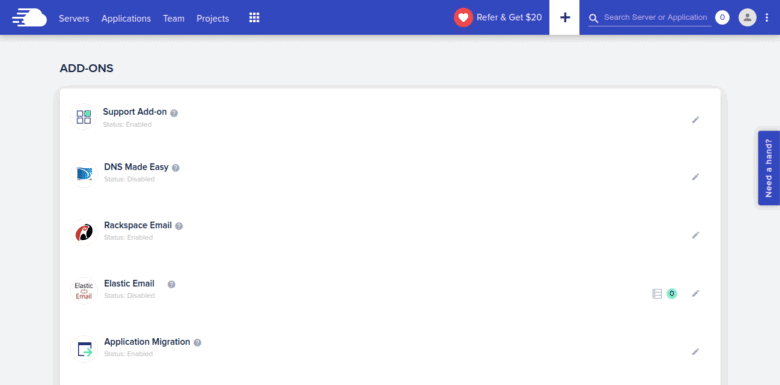The height and width of the screenshot is (385, 780).
Task: Open the user profile avatar
Action: click(x=747, y=18)
